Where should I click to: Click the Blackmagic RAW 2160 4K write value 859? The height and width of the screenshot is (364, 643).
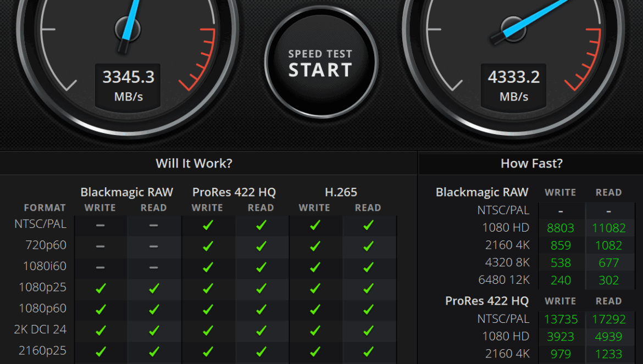561,245
